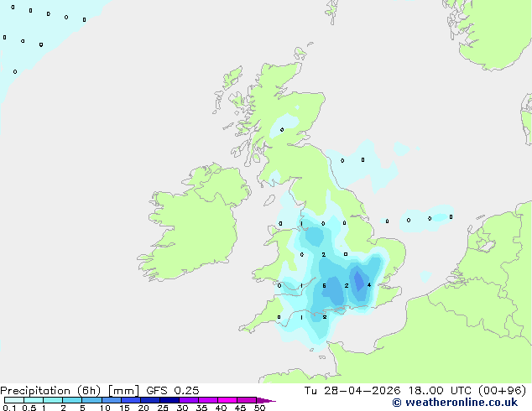
Task: Click the 10–15 mm legend swatch
Action: coord(112,400)
